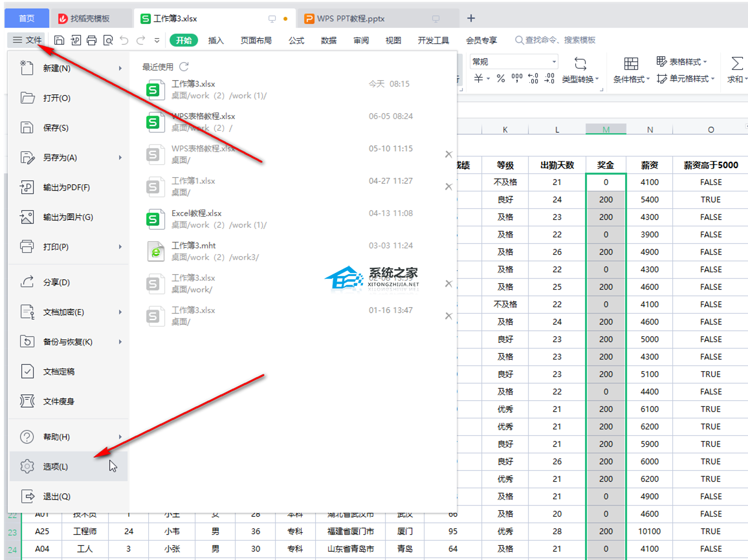Image resolution: width=748 pixels, height=560 pixels.
Task: Expand the 新建(N) submenu arrow
Action: (x=120, y=69)
